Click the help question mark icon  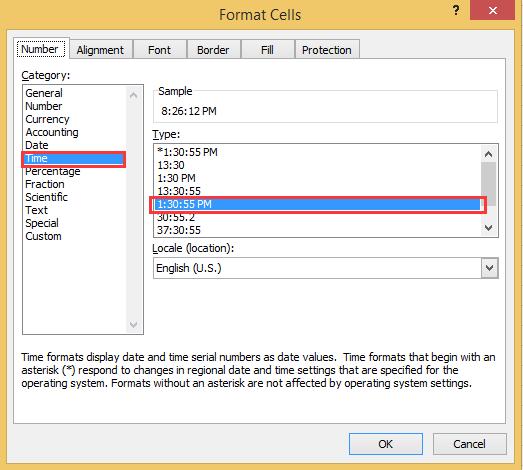click(x=456, y=10)
